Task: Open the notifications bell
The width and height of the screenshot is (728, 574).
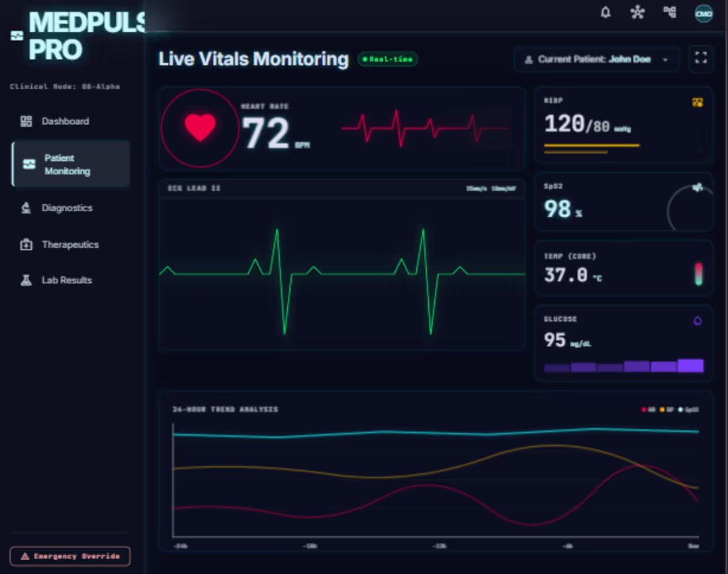Action: tap(606, 12)
